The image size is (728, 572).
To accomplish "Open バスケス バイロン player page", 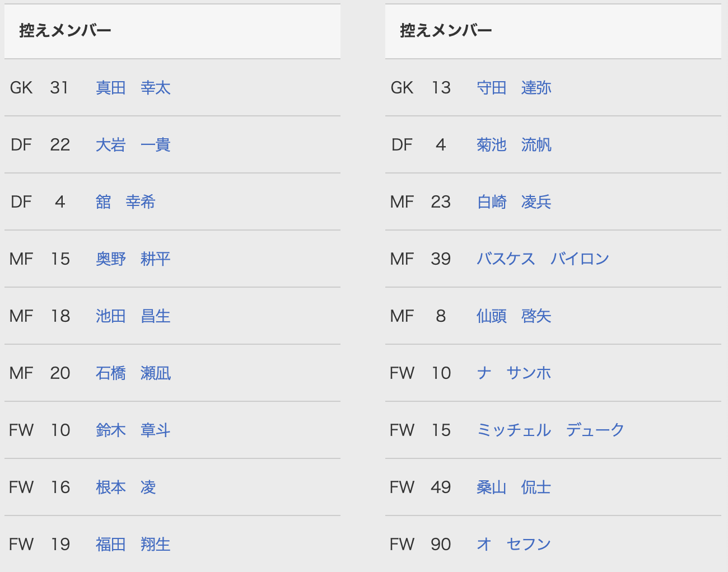I will tap(543, 259).
